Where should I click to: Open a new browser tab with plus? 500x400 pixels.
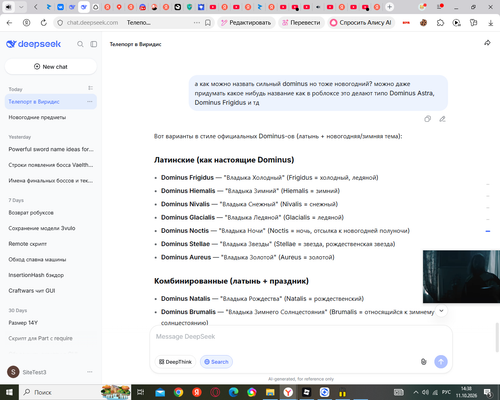point(389,7)
